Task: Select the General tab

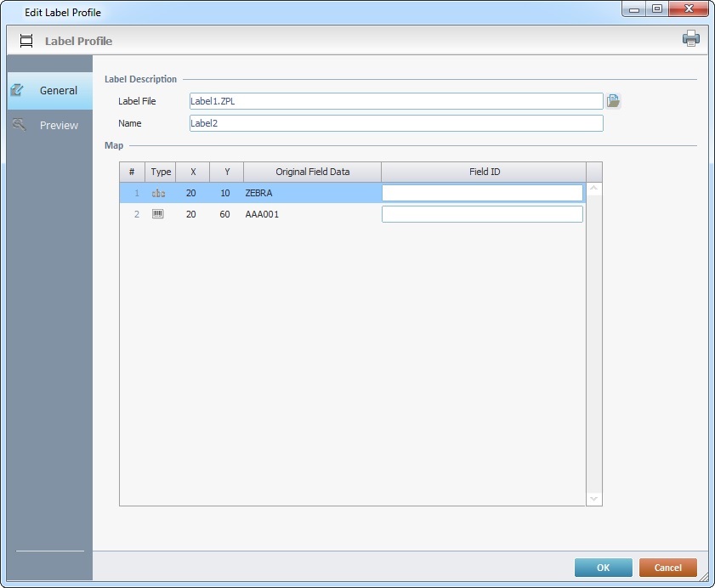Action: click(58, 90)
